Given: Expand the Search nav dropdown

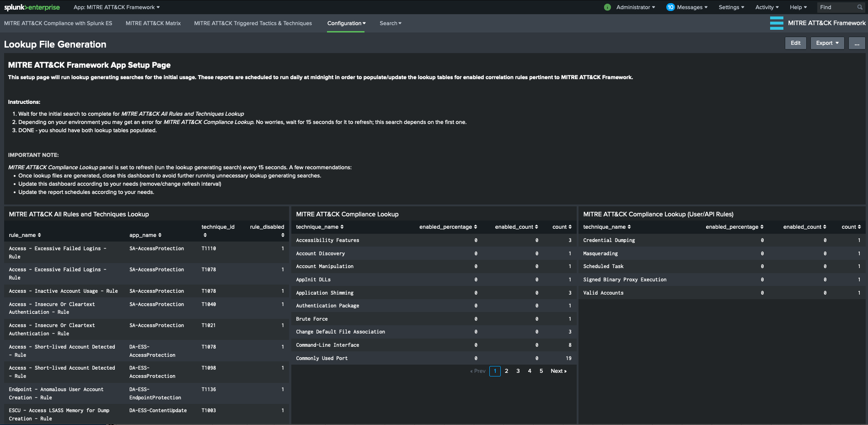Looking at the screenshot, I should [390, 23].
